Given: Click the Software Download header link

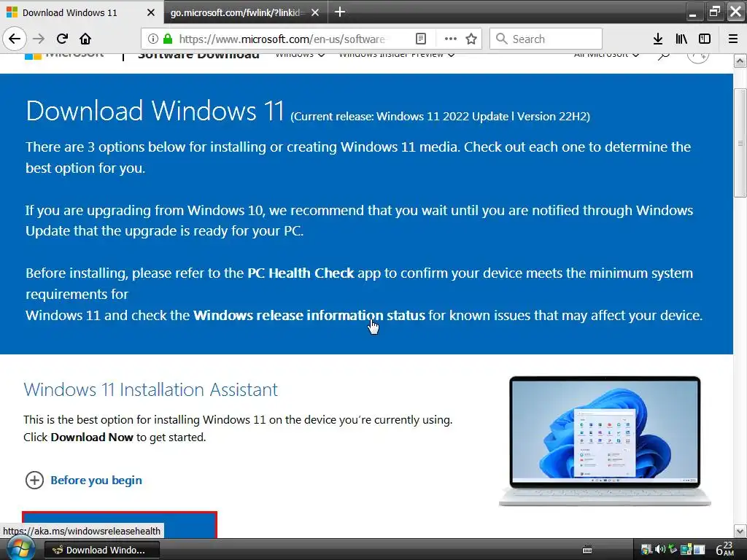Looking at the screenshot, I should (x=198, y=56).
